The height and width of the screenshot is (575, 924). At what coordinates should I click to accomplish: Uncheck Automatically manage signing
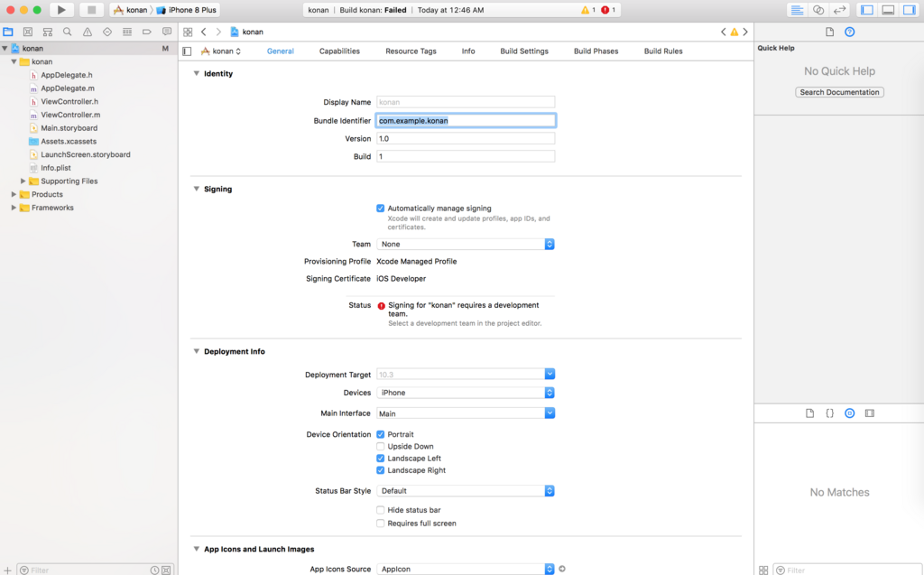(x=380, y=209)
